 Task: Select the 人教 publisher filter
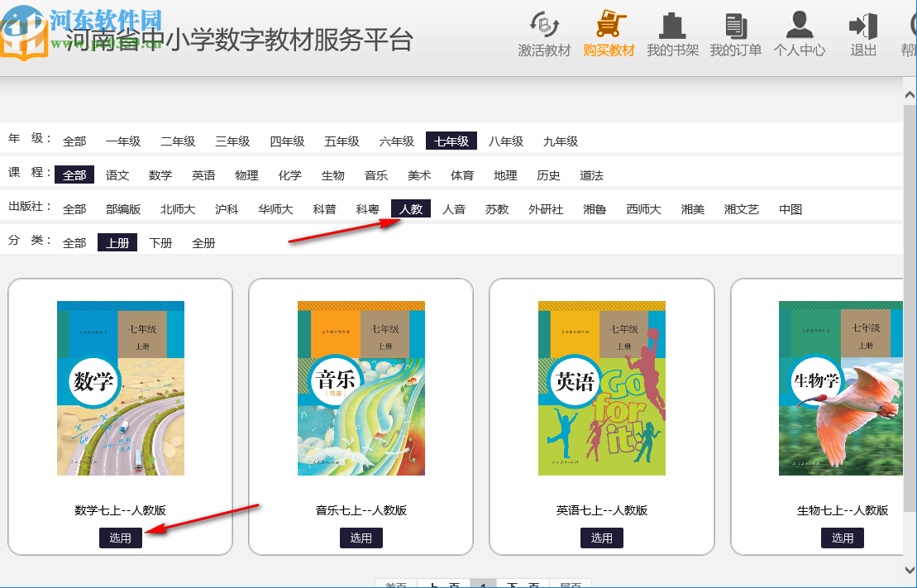[410, 208]
